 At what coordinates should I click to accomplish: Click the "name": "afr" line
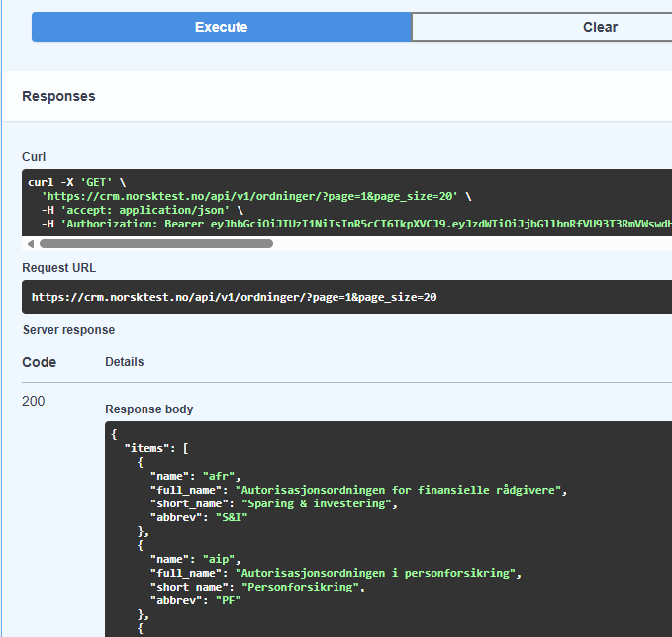(x=195, y=476)
